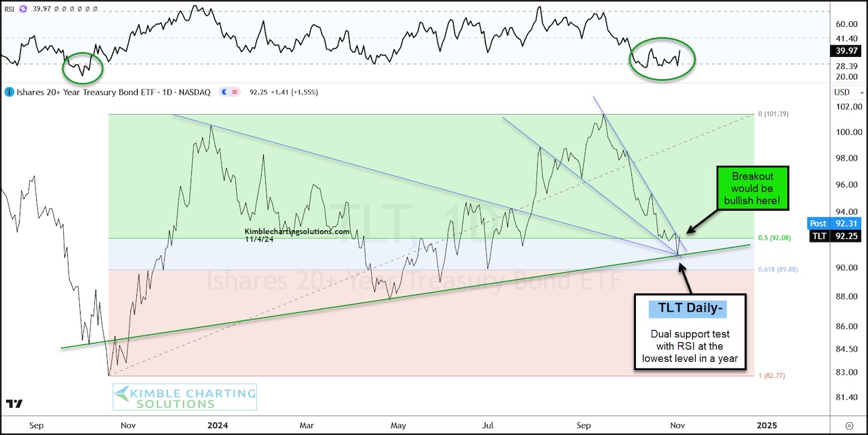Click the circular arrows icon next to RSI
868x435 pixels.
click(22, 9)
